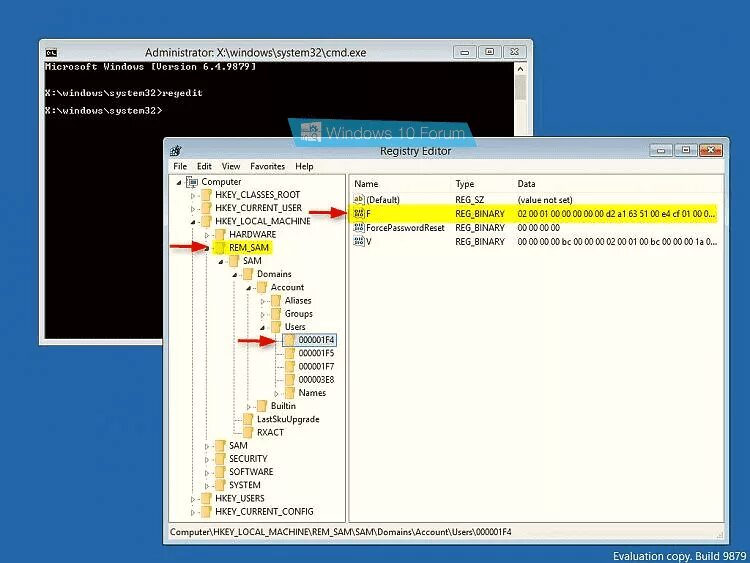The width and height of the screenshot is (750, 563).
Task: Click the Domains folder icon
Action: (248, 274)
